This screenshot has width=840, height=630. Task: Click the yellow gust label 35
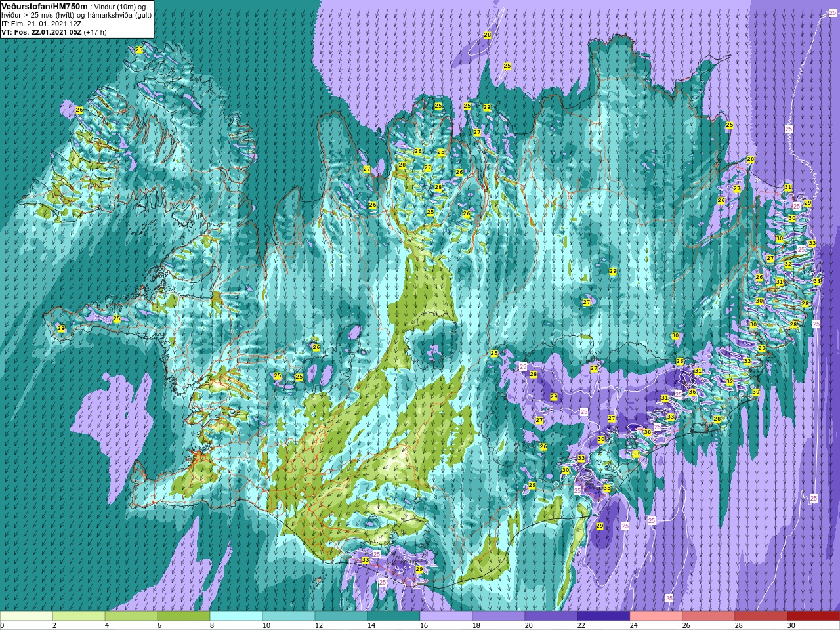coord(607,488)
